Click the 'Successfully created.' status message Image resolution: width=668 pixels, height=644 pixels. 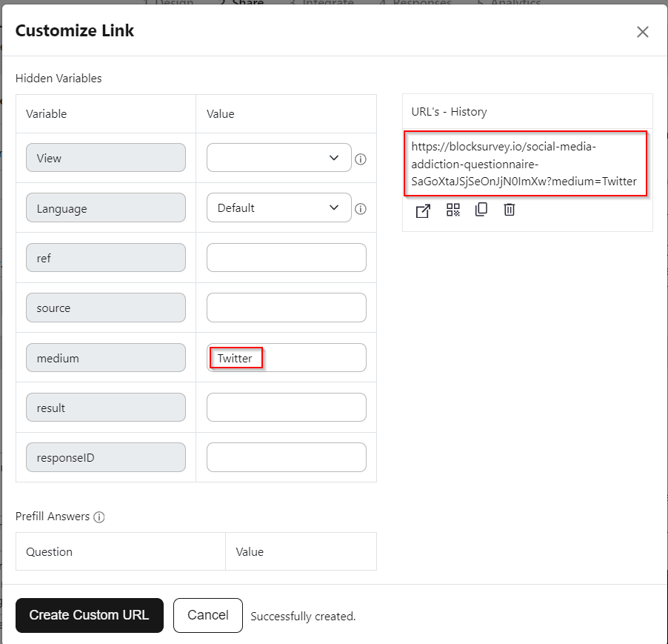[x=303, y=617]
